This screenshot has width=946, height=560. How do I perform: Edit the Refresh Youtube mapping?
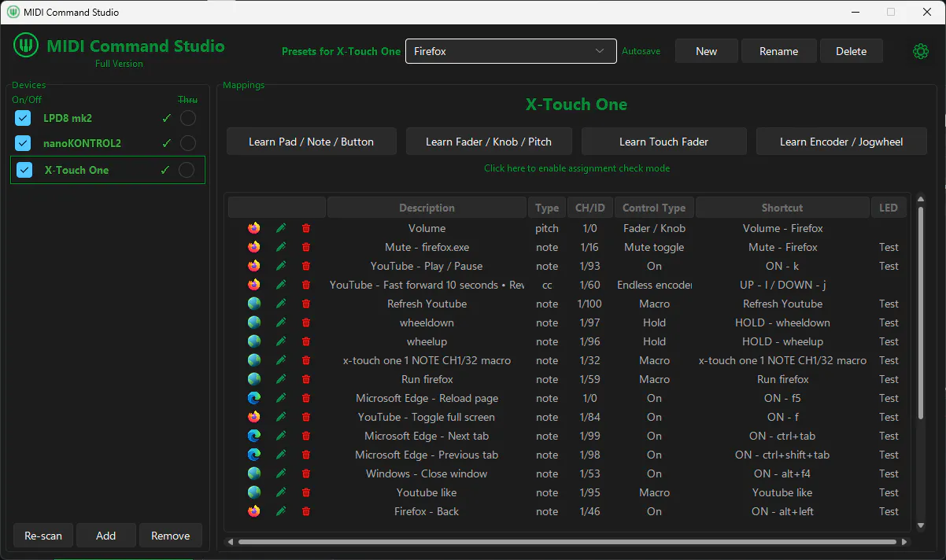pyautogui.click(x=281, y=304)
